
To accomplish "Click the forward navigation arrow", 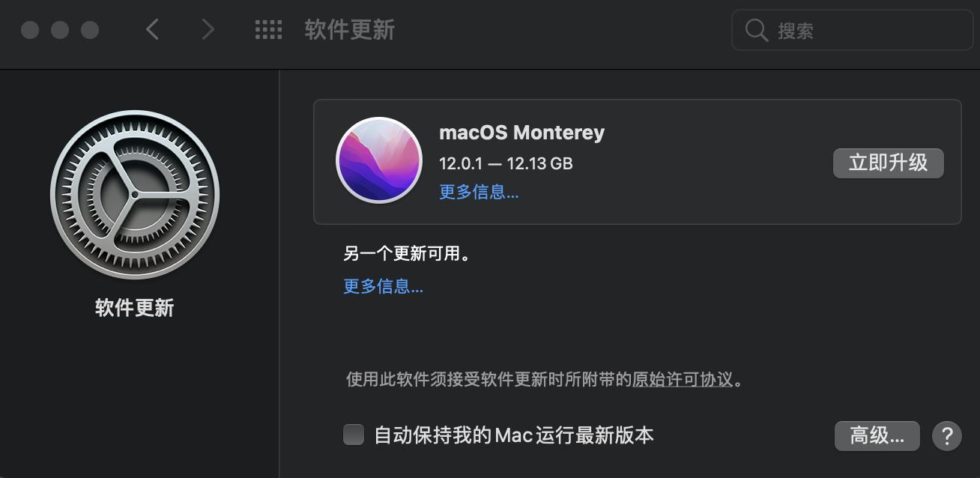I will tap(208, 30).
